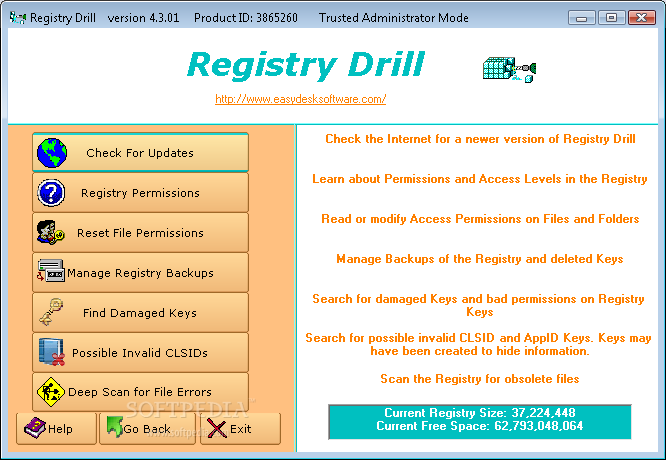Screen dimensions: 666x460
Task: Click the person-with-key icon for Reset File Permissions
Action: click(51, 232)
